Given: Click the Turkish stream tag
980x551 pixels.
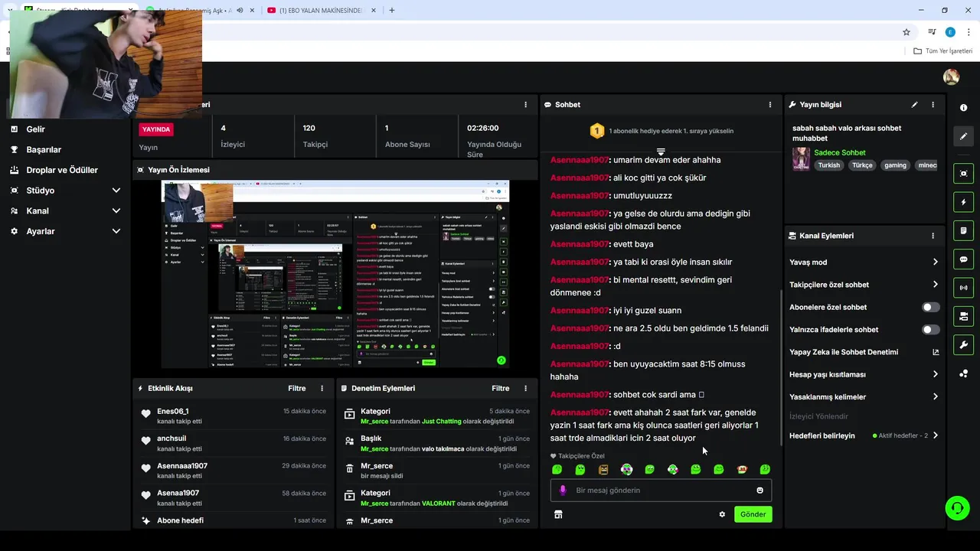Looking at the screenshot, I should [x=828, y=165].
